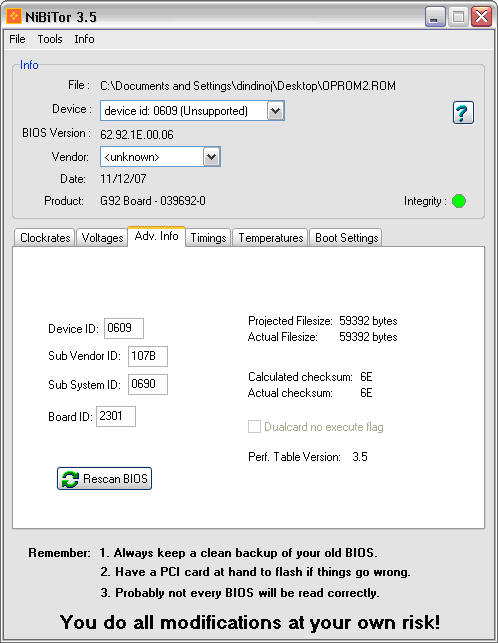Click the 'Have a PCI card at hand' reminder line
The width and height of the screenshot is (498, 643).
(x=255, y=572)
